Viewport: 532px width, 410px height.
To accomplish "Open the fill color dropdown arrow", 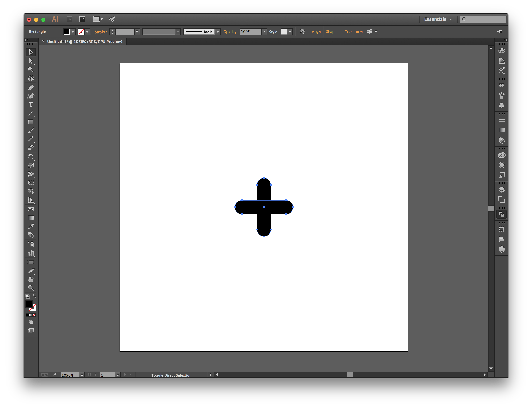I will 73,32.
